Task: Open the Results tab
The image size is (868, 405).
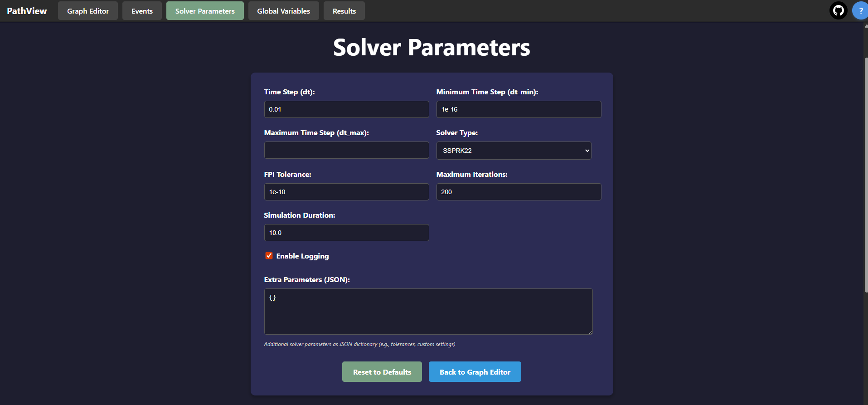Action: coord(344,11)
